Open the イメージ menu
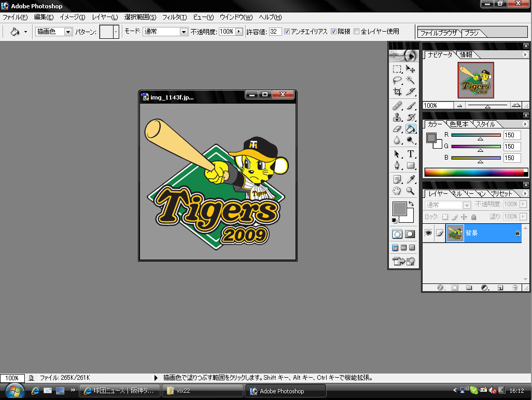 pyautogui.click(x=72, y=17)
